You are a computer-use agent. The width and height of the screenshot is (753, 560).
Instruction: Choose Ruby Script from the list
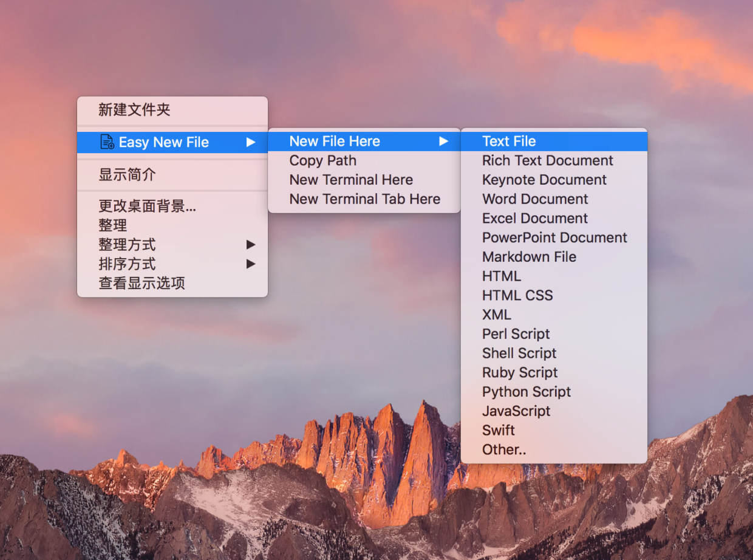pyautogui.click(x=554, y=373)
